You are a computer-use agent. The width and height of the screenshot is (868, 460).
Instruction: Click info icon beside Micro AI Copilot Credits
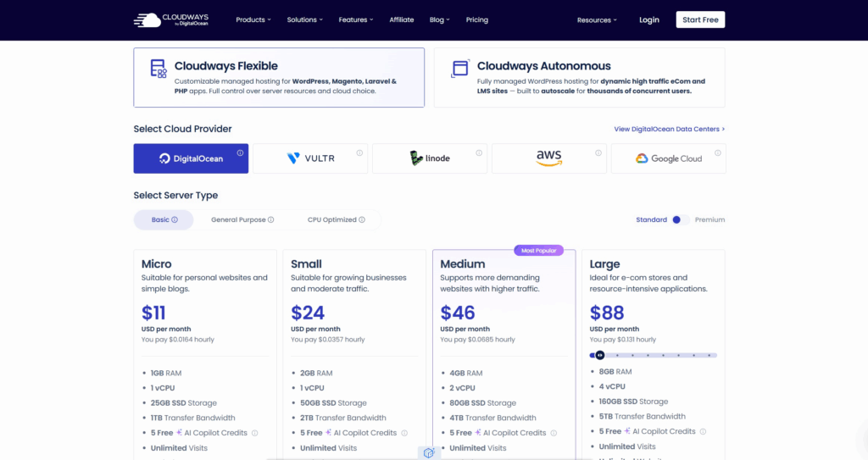tap(254, 433)
